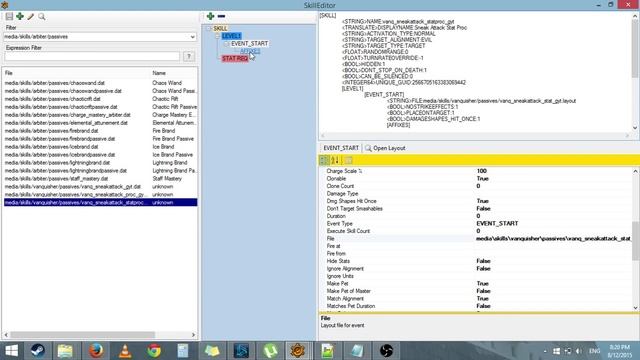The image size is (640, 360).
Task: Select the EVENT_START tree node
Action: point(249,43)
